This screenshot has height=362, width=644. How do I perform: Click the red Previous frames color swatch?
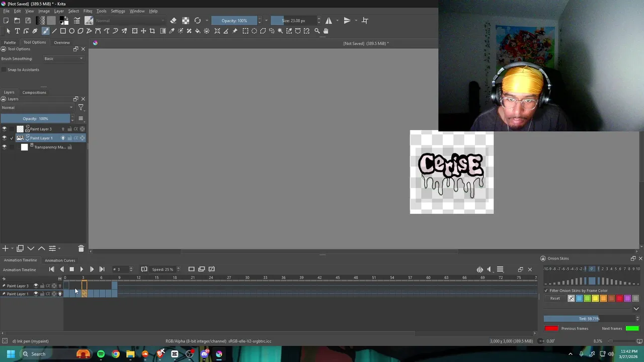551,329
